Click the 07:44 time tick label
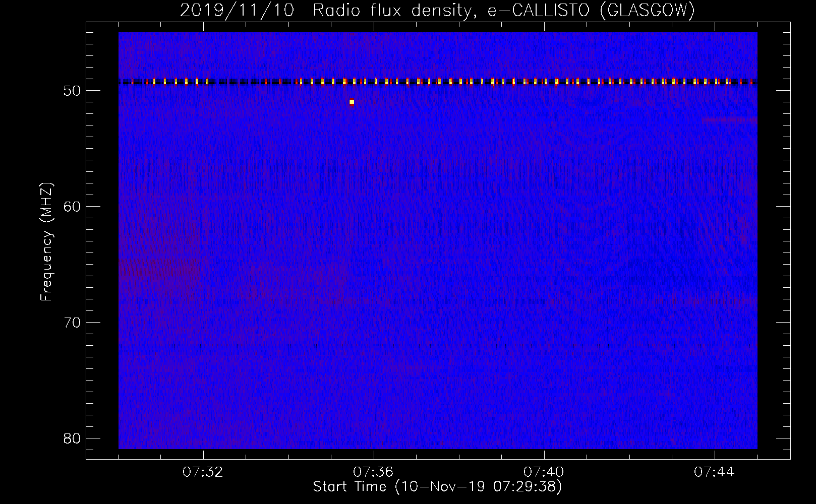This screenshot has width=816, height=504. tap(714, 472)
